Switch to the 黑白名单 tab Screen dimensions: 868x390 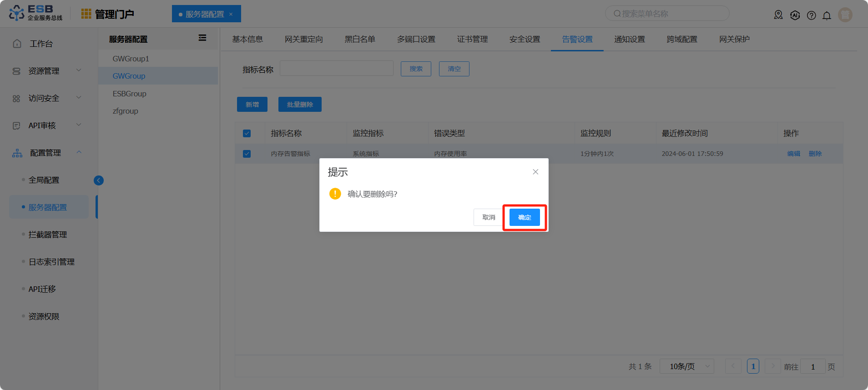click(360, 40)
